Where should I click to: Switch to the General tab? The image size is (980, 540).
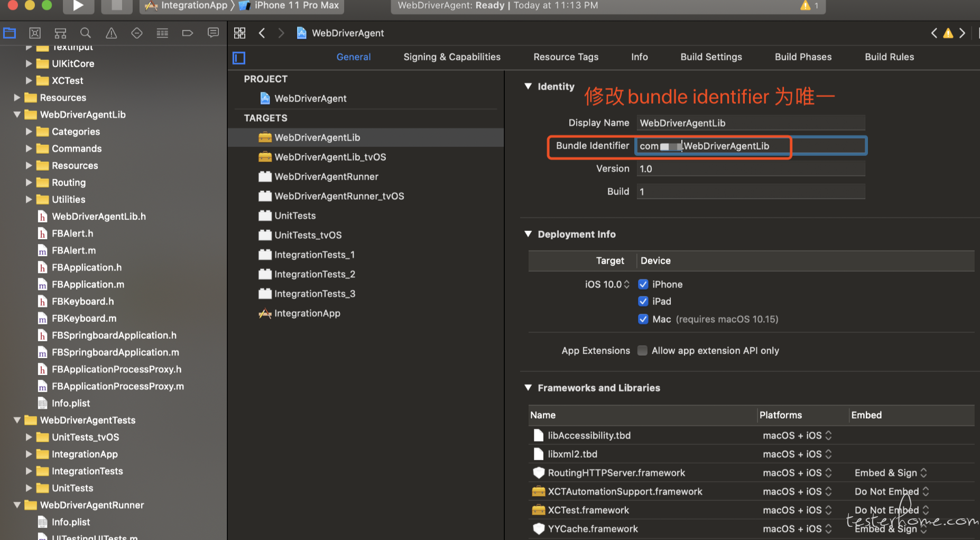354,57
